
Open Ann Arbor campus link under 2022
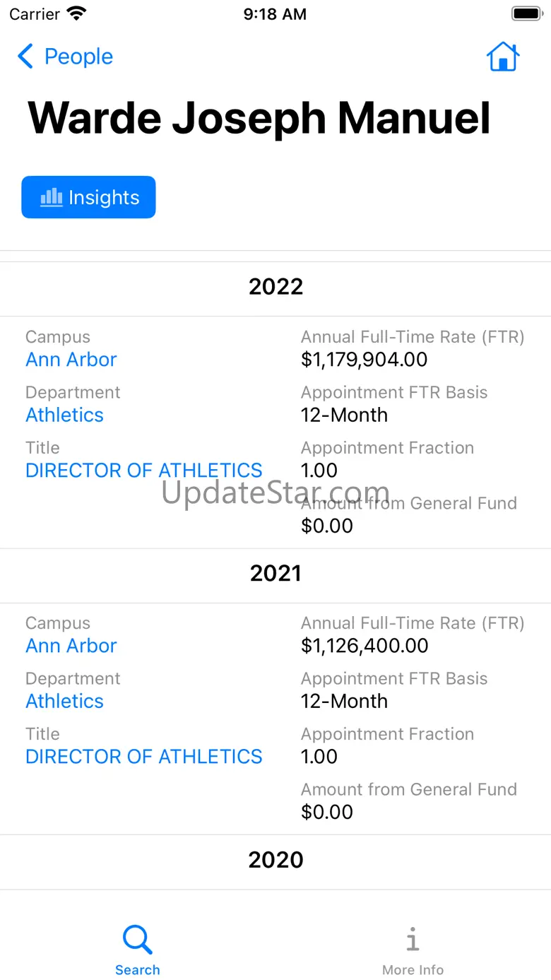[71, 360]
